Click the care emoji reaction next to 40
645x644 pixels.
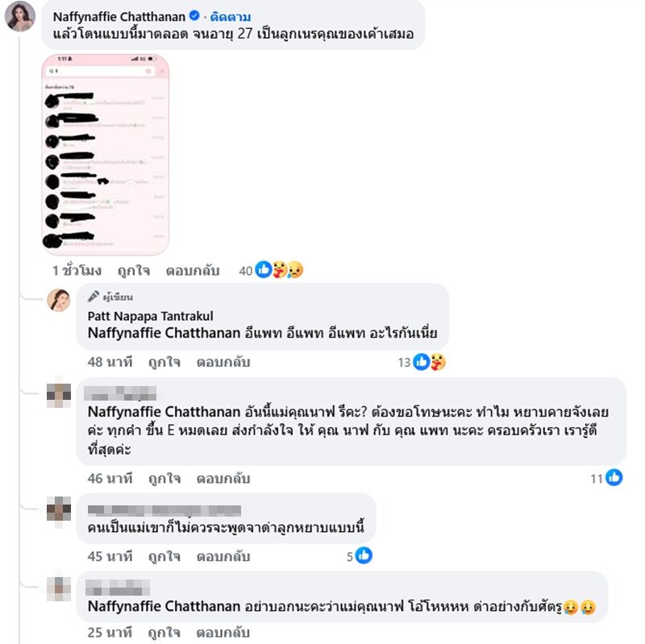tap(280, 270)
